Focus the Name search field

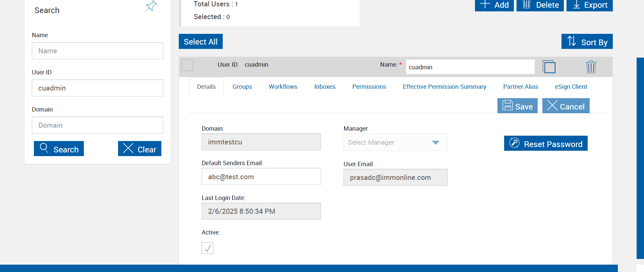point(98,51)
